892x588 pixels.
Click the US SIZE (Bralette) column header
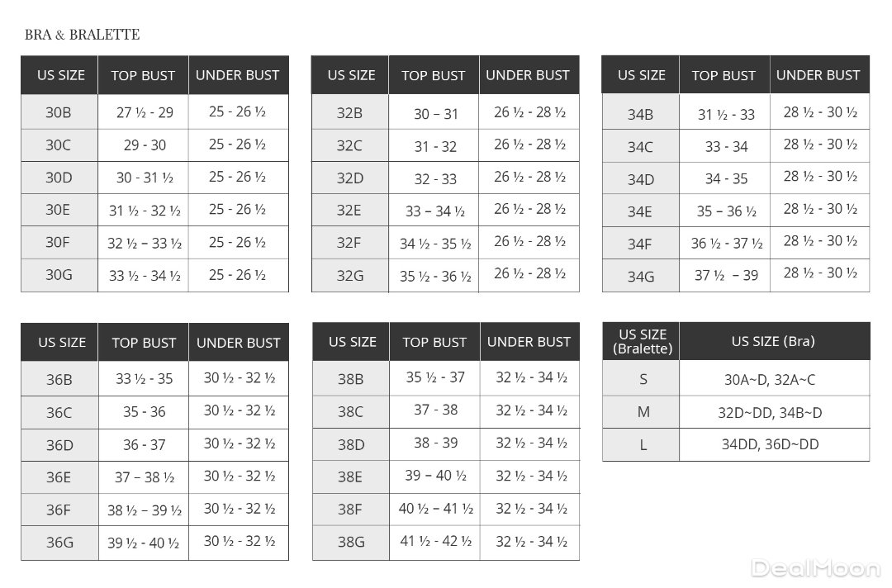point(642,341)
